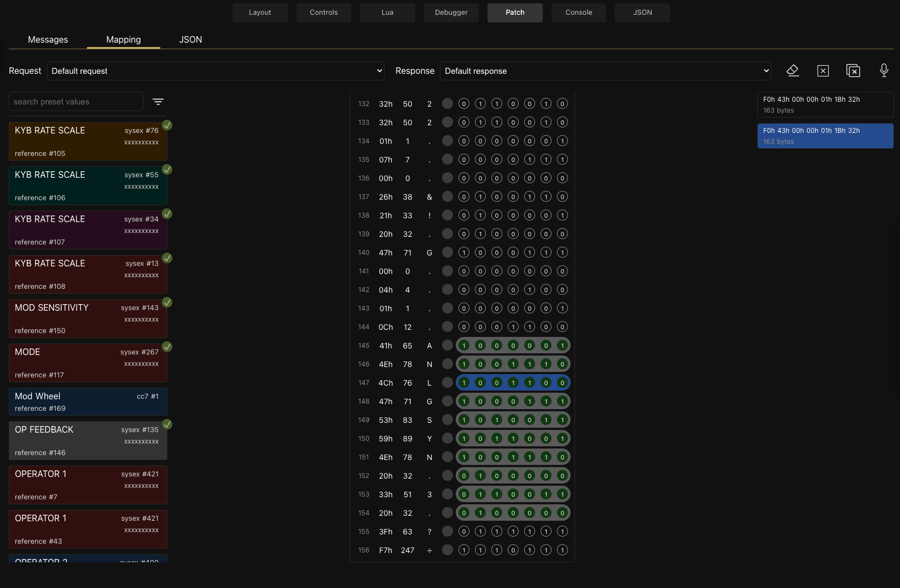Viewport: 900px width, 588px height.
Task: Open the Debugger view
Action: (451, 12)
